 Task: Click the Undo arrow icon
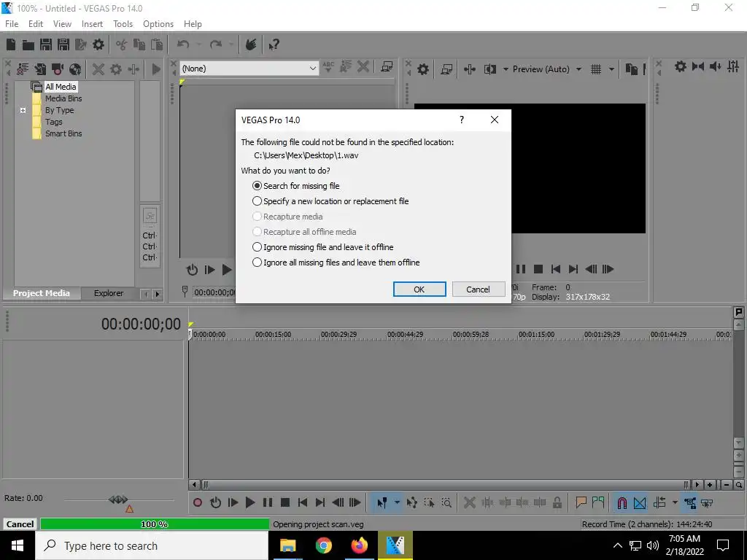click(x=183, y=44)
